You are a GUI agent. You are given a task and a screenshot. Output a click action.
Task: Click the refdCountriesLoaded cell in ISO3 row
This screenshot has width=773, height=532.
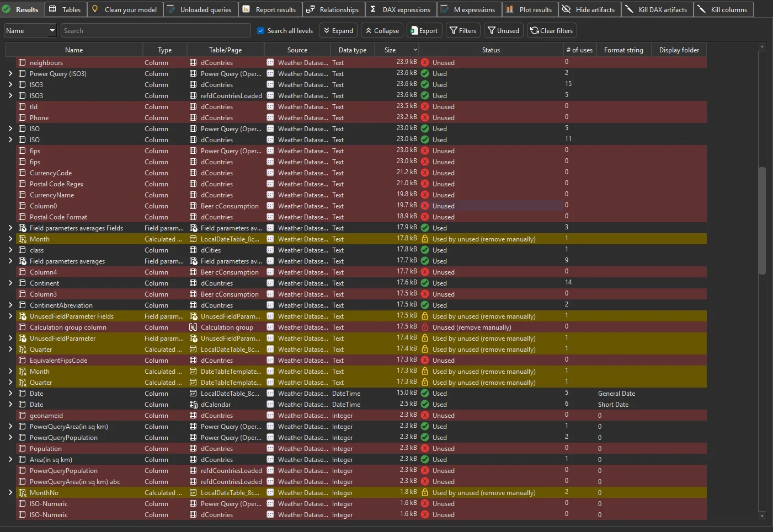(231, 95)
